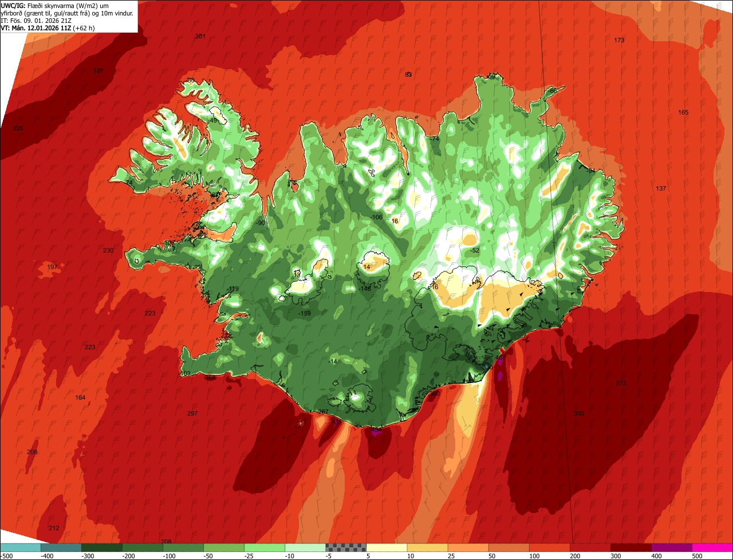Click the map value 297
733x560 pixels.
[x=192, y=413]
